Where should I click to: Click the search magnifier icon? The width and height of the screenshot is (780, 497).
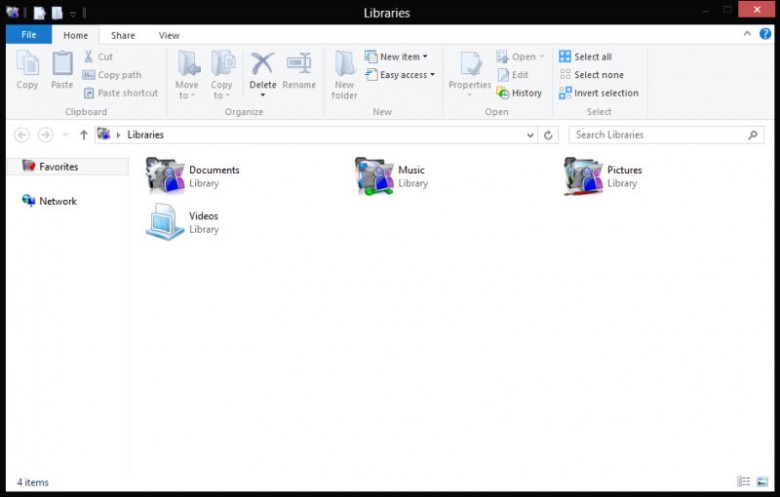click(x=753, y=135)
